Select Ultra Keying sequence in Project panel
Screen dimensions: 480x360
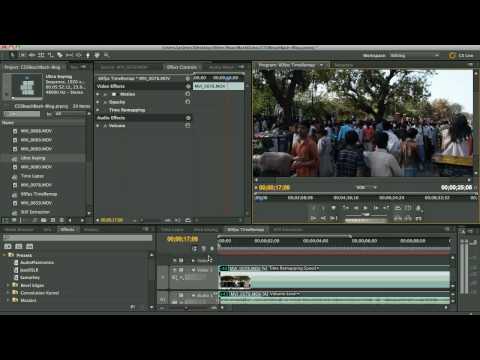[x=33, y=158]
